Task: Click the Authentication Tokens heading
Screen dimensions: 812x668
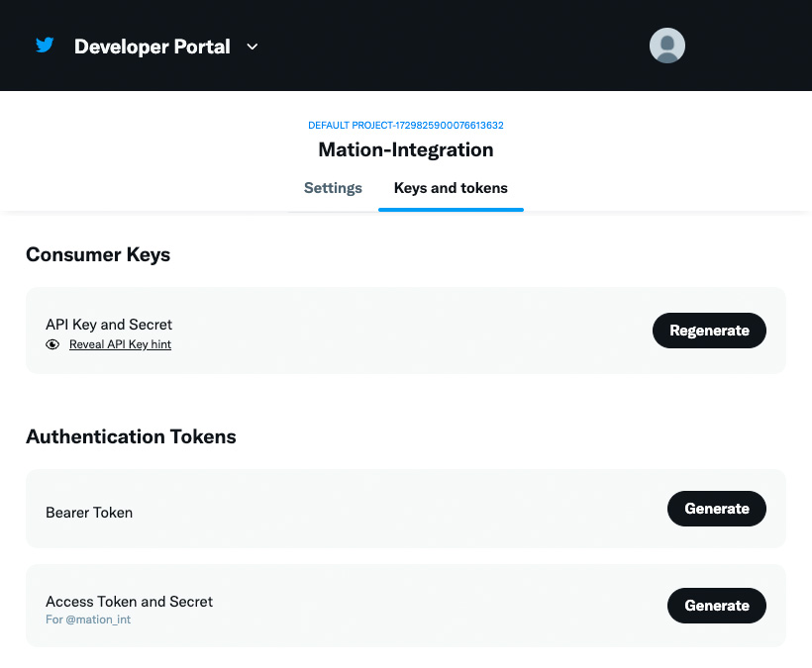Action: tap(131, 436)
